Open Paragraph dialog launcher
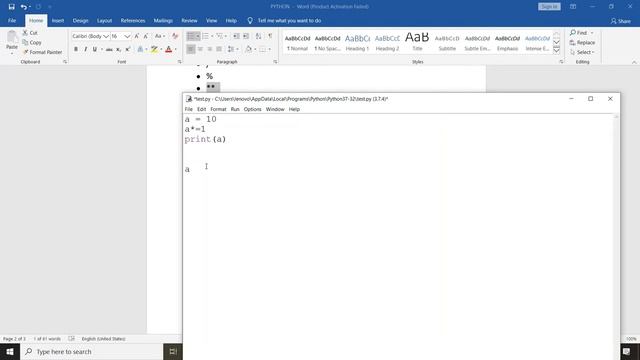The image size is (640, 360). (x=275, y=62)
